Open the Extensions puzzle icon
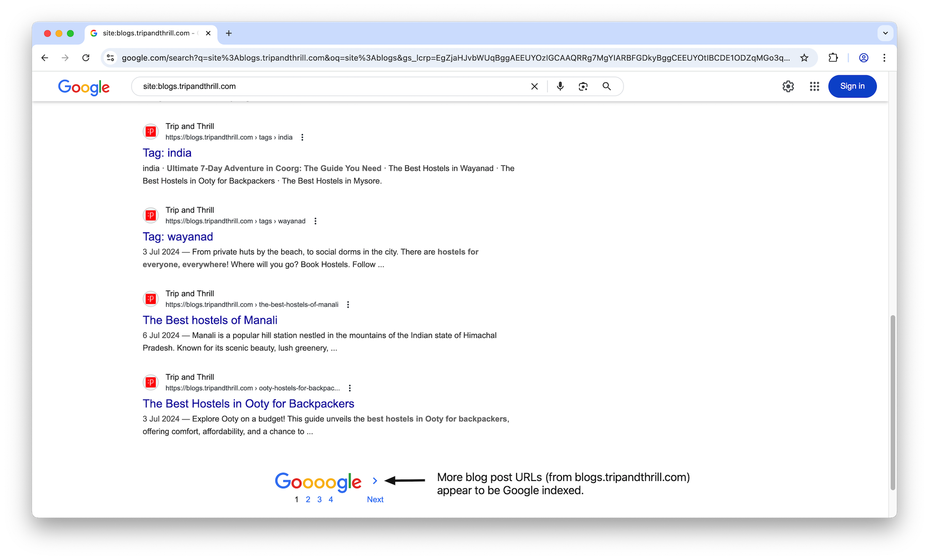 point(833,58)
